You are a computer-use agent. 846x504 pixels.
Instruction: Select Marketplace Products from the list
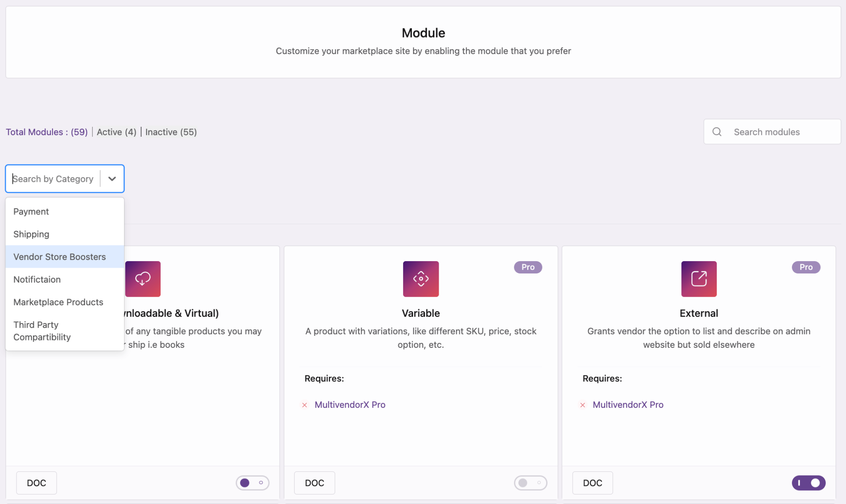pos(58,302)
